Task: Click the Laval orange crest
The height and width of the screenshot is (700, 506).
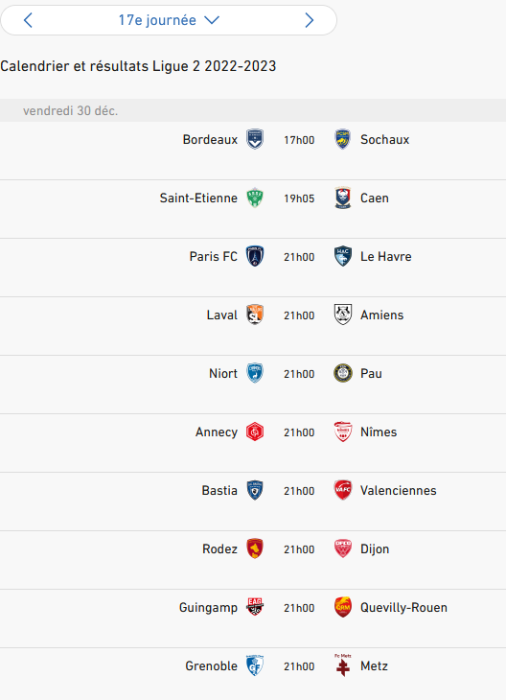Action: pos(255,315)
